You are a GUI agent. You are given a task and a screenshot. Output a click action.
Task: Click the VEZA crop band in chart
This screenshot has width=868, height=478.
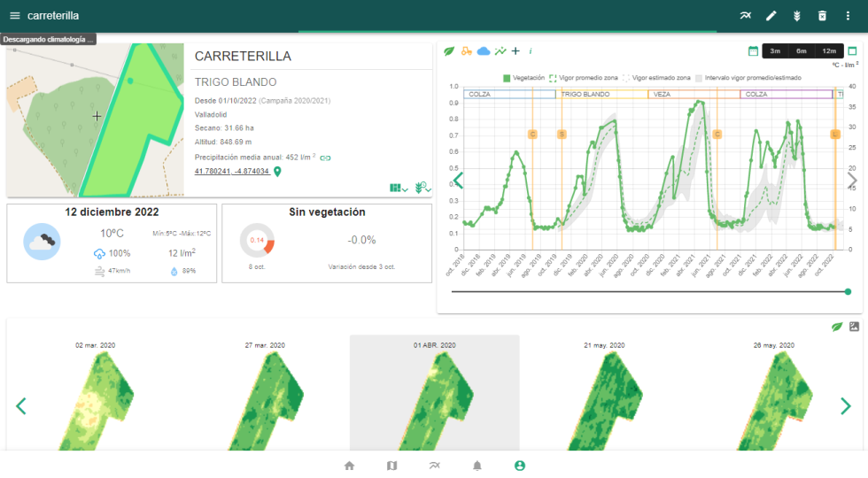pos(694,94)
